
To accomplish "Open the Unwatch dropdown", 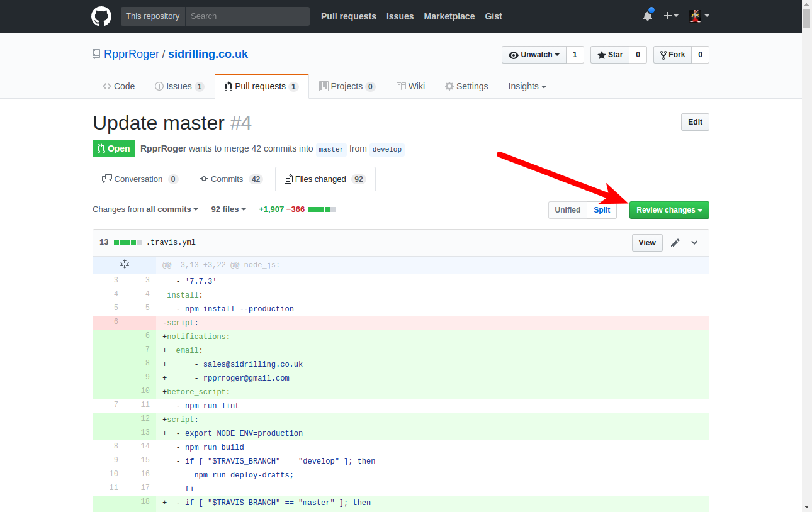I will (534, 55).
